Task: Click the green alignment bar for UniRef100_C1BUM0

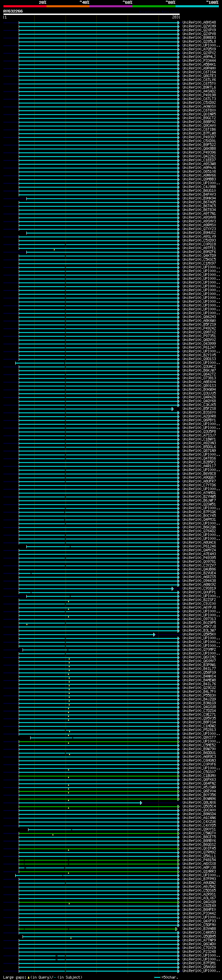Action: (99, 776)
